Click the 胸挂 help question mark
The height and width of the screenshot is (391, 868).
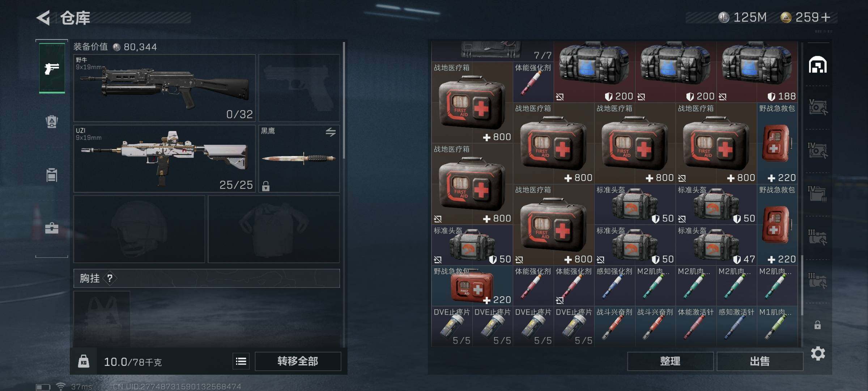(110, 278)
